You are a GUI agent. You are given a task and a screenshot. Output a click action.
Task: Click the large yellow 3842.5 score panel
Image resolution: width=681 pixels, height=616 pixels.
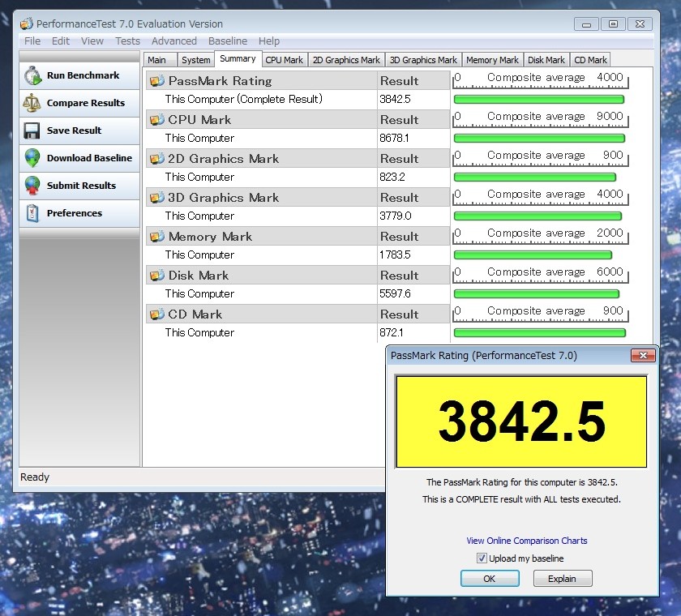pyautogui.click(x=521, y=421)
